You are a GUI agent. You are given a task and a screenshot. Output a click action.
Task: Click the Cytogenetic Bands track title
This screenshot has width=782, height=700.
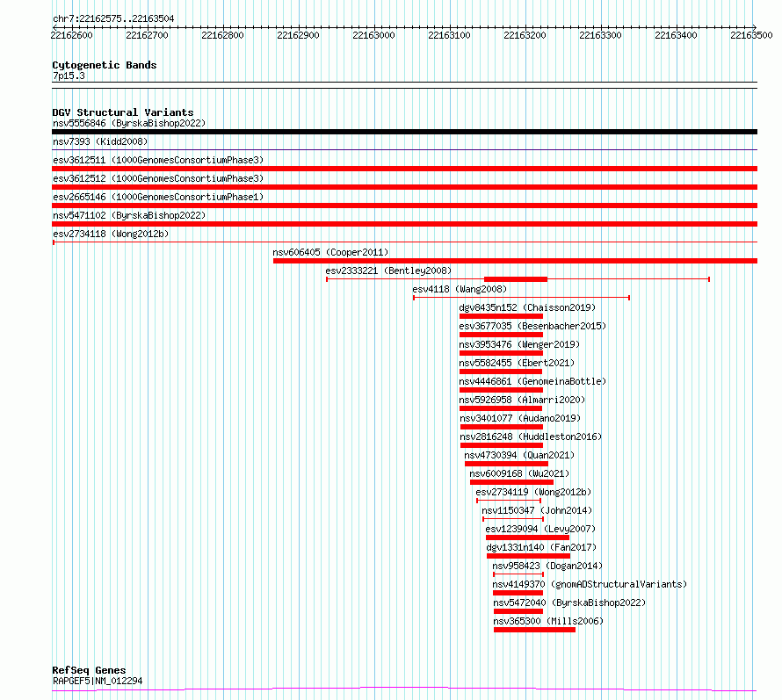pyautogui.click(x=105, y=65)
